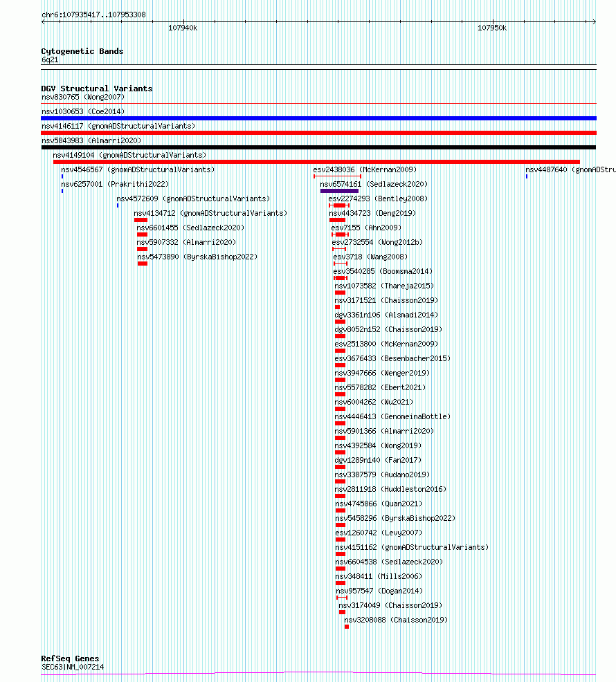616x682 pixels.
Task: Open nsv957547 (Dogan2014) variant
Action: pos(379,591)
